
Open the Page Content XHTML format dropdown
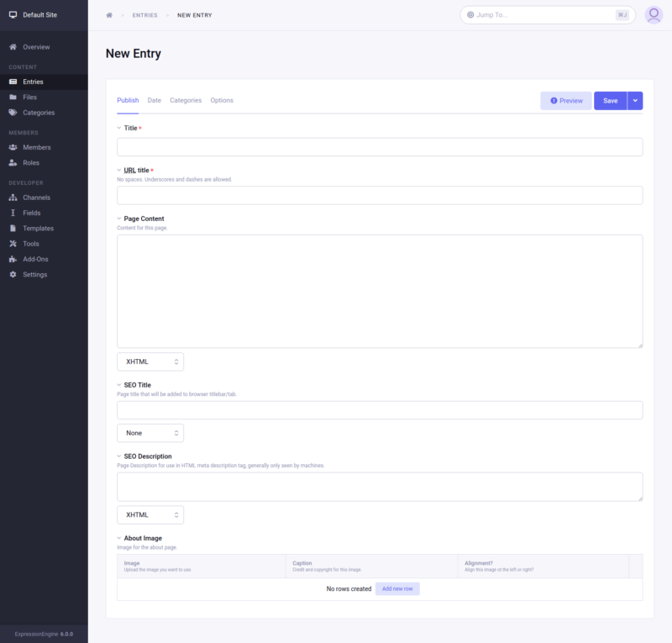(150, 361)
